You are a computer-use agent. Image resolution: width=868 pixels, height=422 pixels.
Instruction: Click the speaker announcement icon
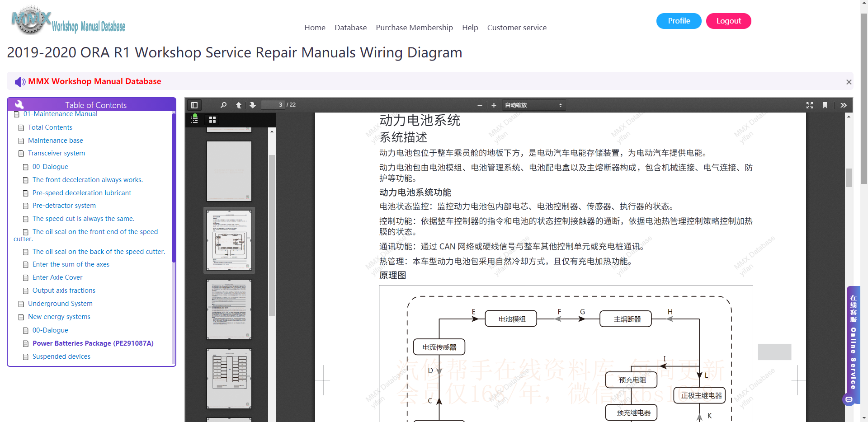(x=20, y=82)
